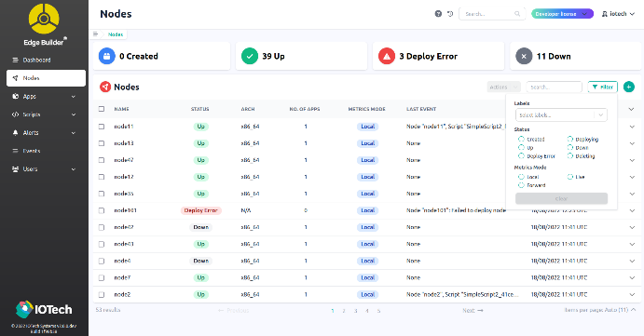Go to page 3 of results
The height and width of the screenshot is (336, 644).
click(x=356, y=311)
